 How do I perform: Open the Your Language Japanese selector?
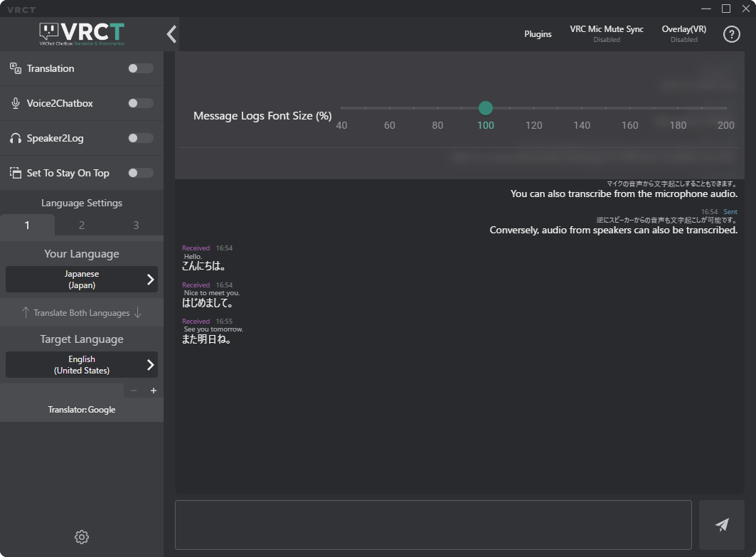click(x=82, y=280)
